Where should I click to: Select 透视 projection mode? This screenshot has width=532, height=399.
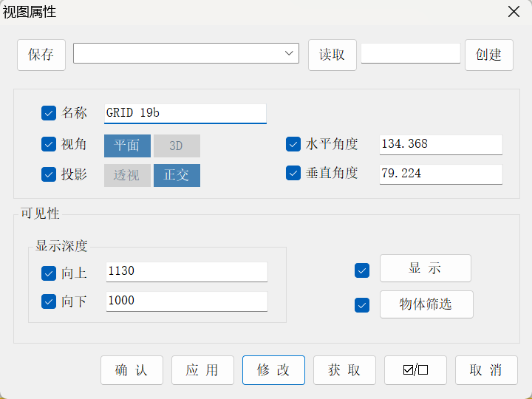click(x=127, y=175)
